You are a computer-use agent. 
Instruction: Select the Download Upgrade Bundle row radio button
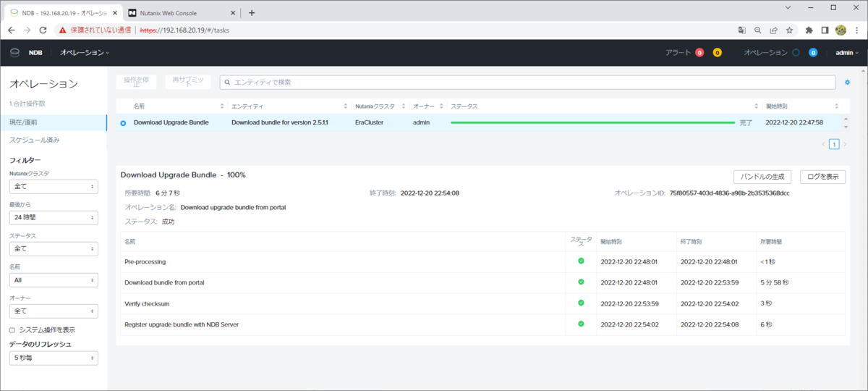point(123,123)
